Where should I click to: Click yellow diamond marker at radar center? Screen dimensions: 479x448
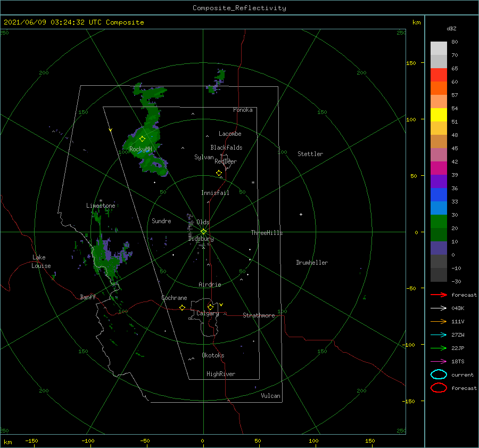click(203, 232)
